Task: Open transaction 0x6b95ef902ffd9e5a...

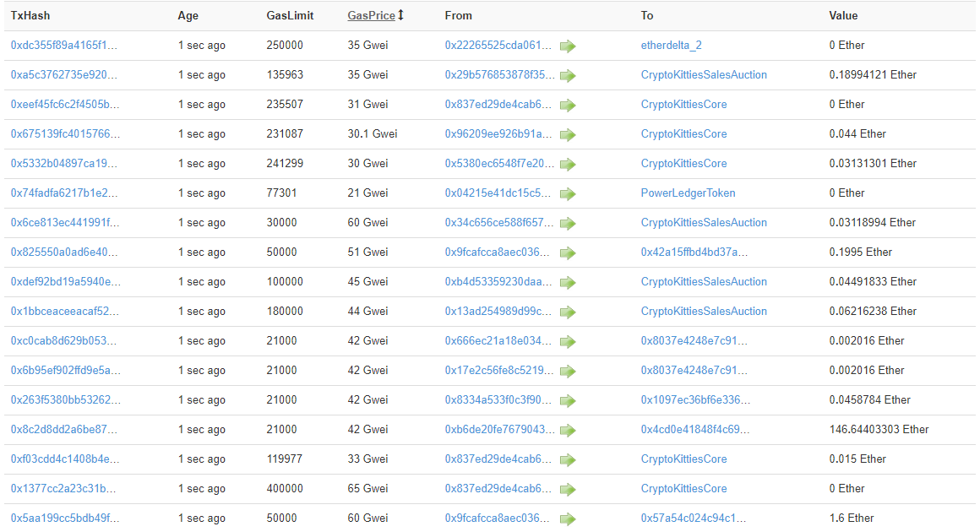Action: tap(66, 370)
